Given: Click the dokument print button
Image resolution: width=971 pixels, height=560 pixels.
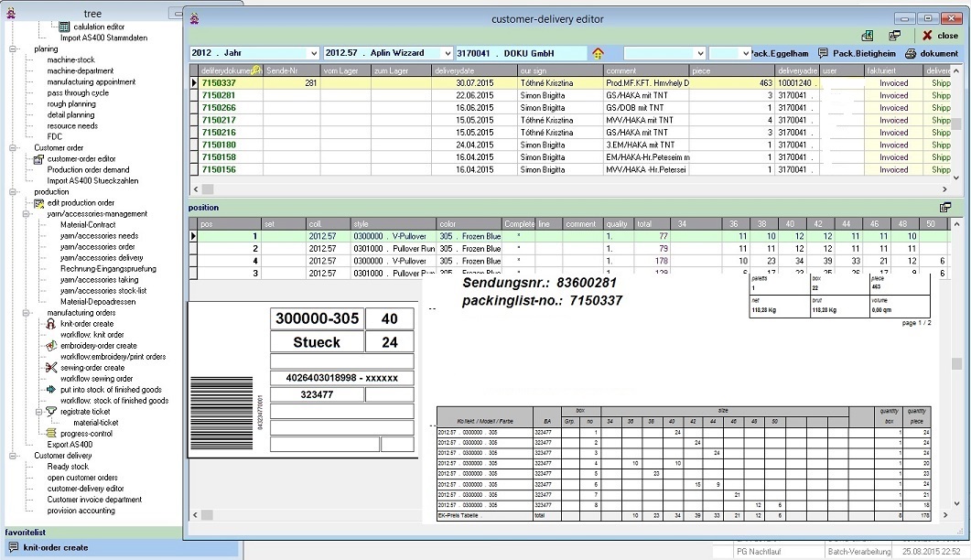Looking at the screenshot, I should click(931, 54).
